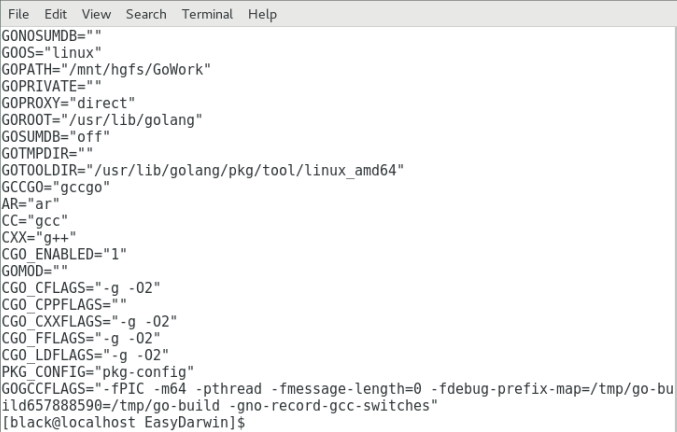Open the Terminal menu
This screenshot has height=432, width=677.
[208, 15]
